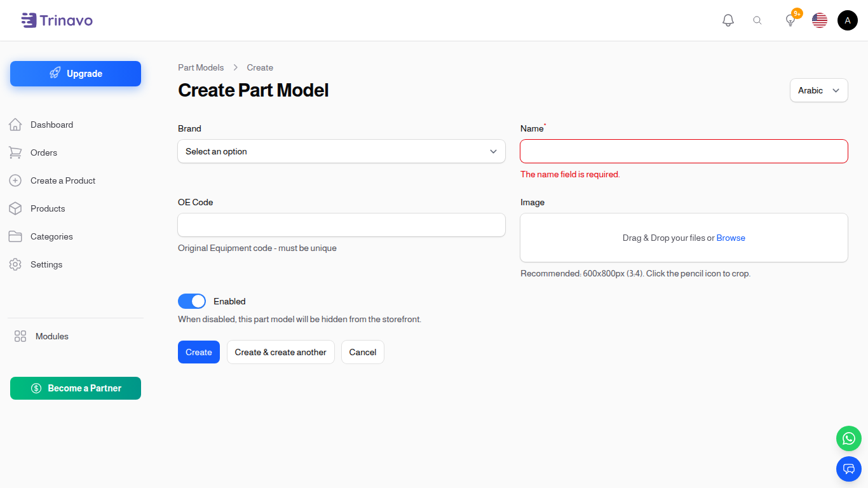
Task: Click the Orders cart icon
Action: pyautogui.click(x=15, y=152)
